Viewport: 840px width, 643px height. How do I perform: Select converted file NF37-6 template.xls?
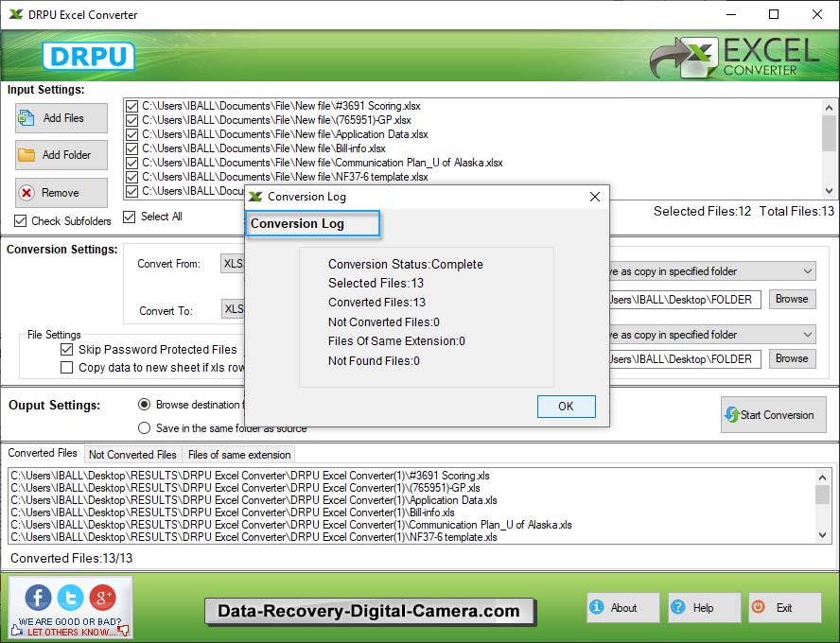coord(254,537)
